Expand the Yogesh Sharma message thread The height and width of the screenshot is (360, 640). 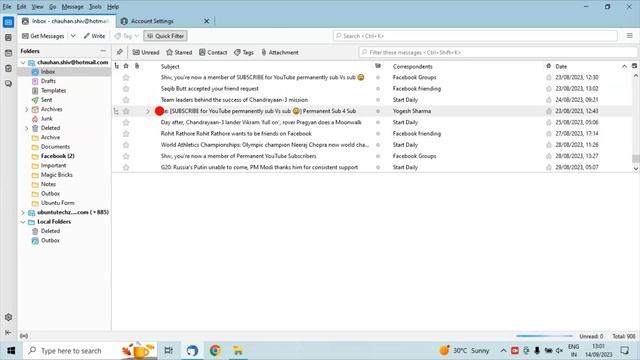tap(148, 111)
